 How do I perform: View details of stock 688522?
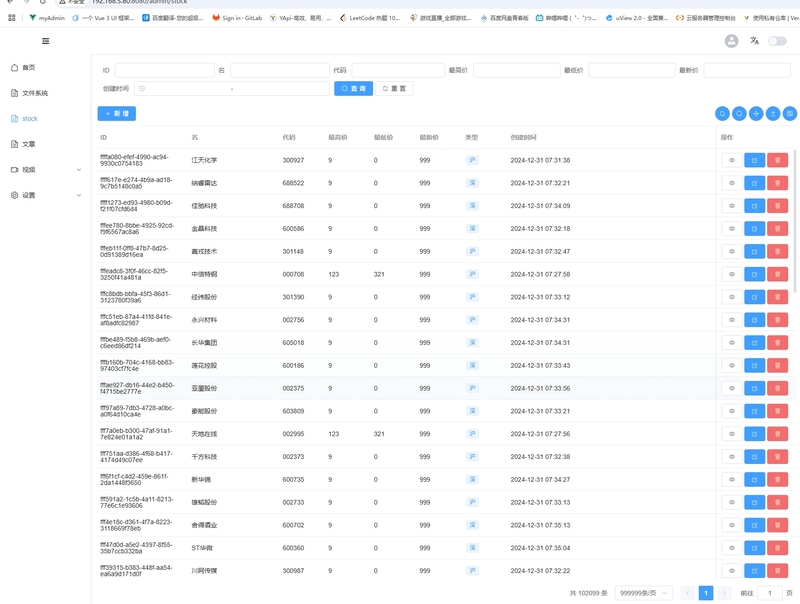[x=732, y=183]
